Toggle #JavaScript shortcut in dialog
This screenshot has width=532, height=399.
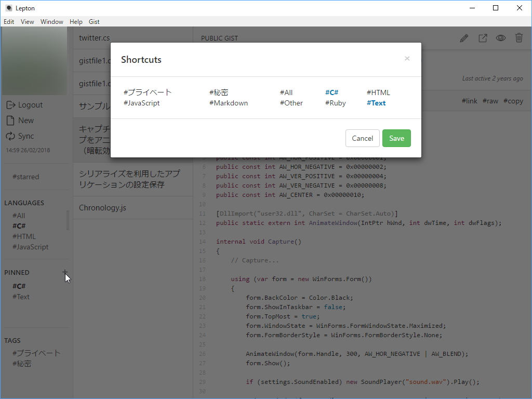click(141, 103)
